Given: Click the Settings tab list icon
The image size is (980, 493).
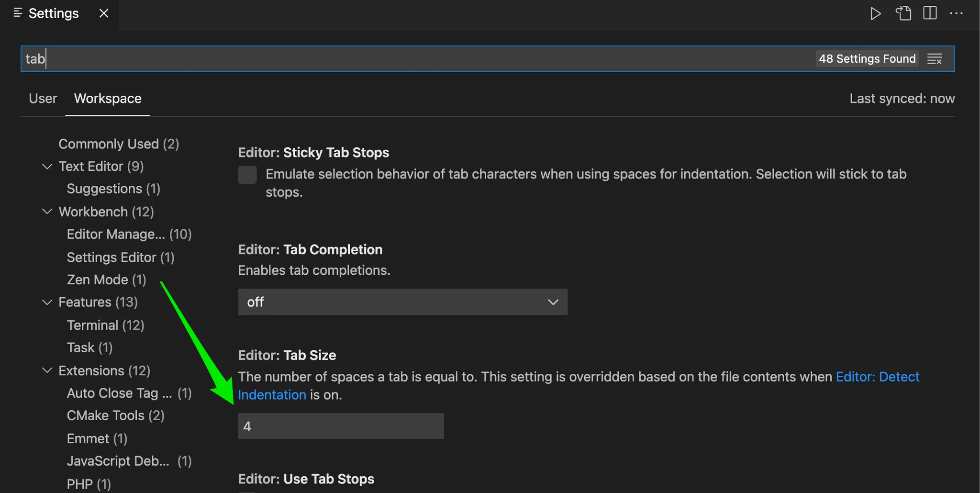Looking at the screenshot, I should (x=18, y=13).
